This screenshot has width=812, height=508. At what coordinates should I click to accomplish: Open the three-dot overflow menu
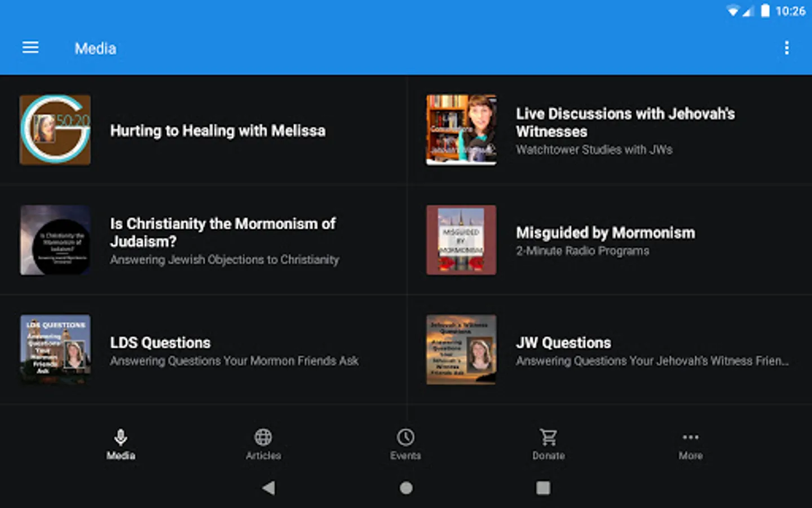click(x=787, y=48)
